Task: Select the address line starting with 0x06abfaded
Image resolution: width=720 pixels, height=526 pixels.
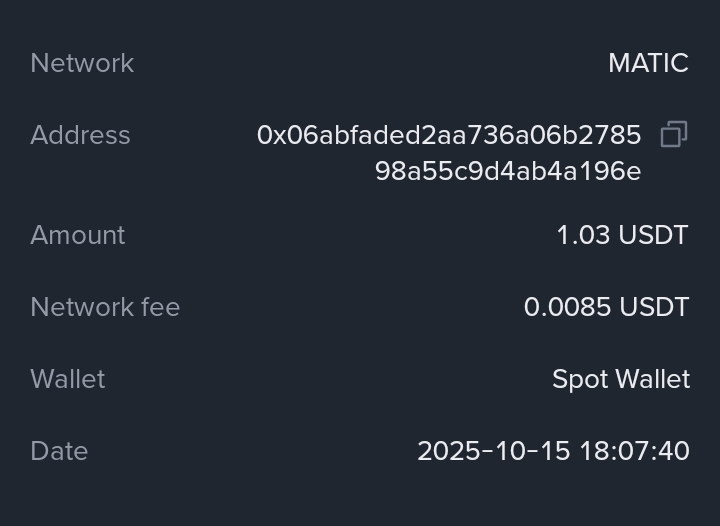Action: [449, 135]
